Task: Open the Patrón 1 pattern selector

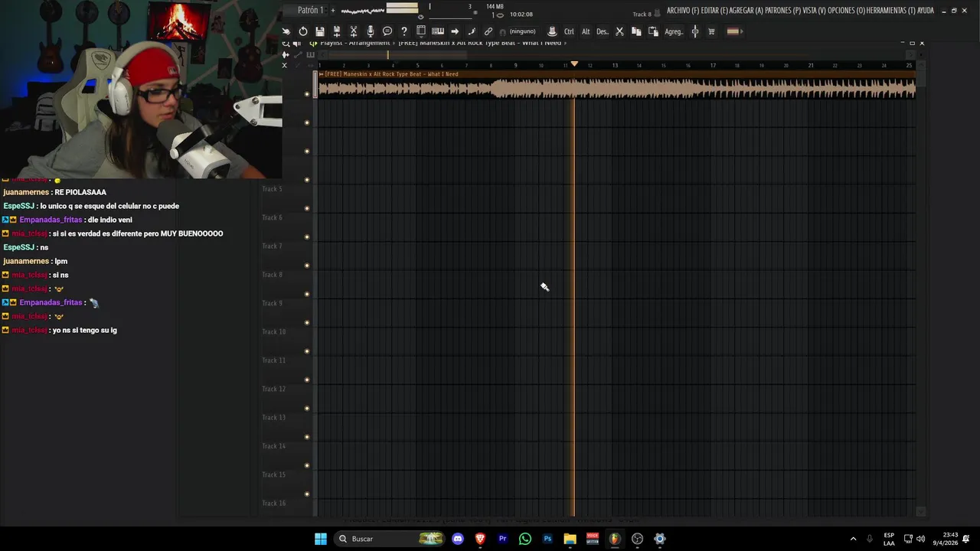Action: click(311, 10)
